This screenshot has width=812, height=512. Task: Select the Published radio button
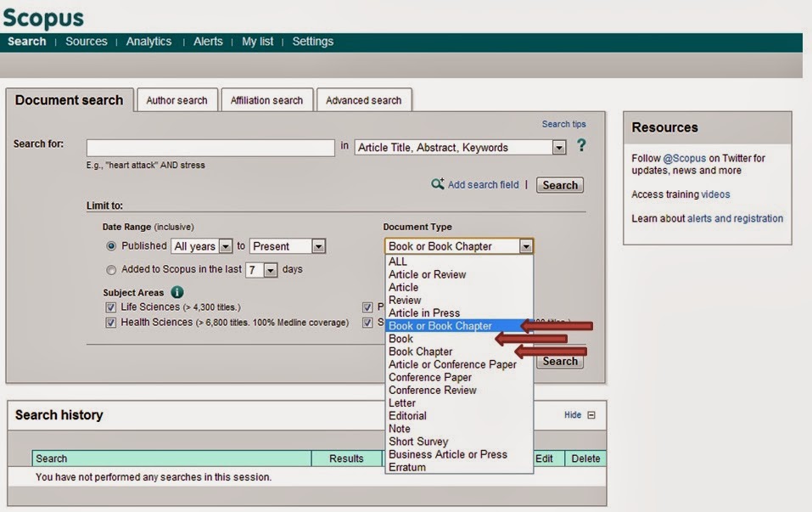point(111,246)
